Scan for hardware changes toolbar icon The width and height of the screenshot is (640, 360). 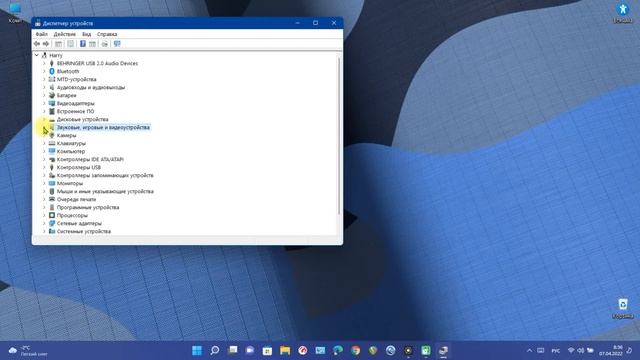(x=117, y=44)
